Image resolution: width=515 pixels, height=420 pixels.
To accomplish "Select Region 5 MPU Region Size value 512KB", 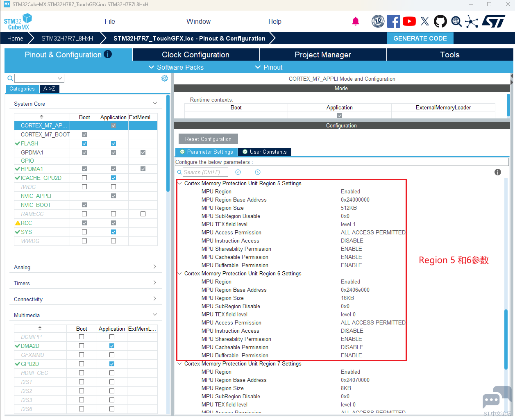I will click(x=349, y=208).
